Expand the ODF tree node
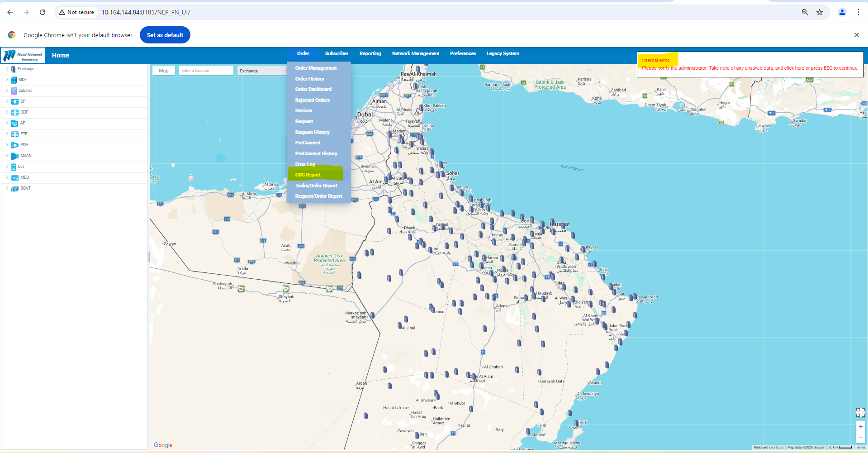This screenshot has width=868, height=453. (7, 112)
